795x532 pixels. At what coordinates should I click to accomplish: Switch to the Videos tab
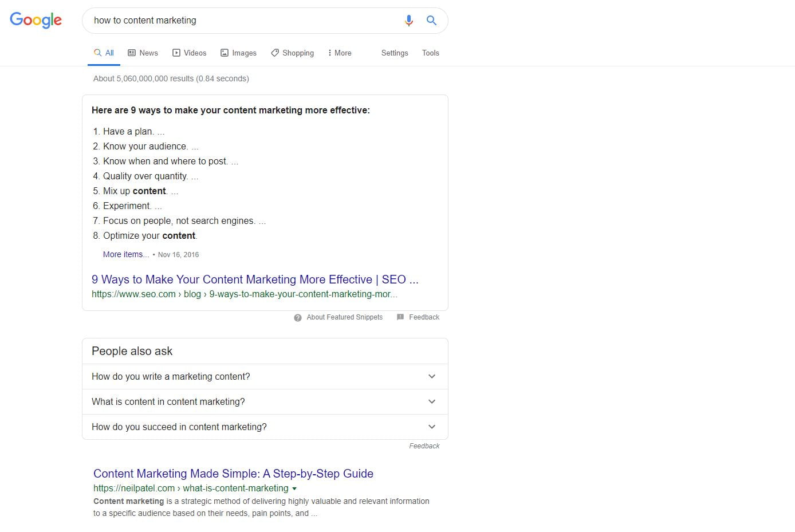pyautogui.click(x=189, y=53)
